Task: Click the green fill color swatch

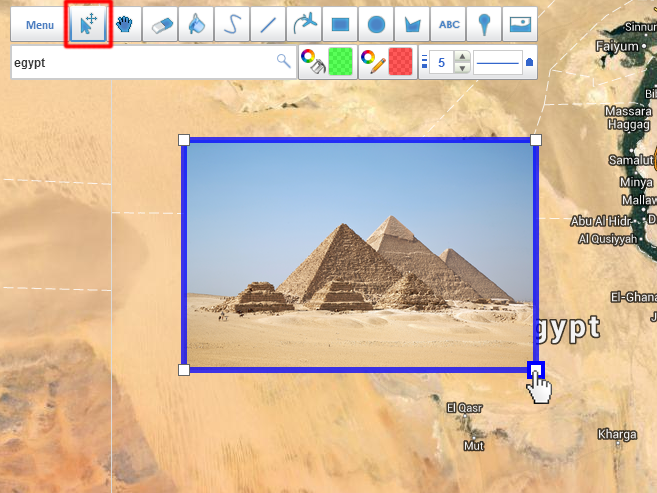Action: click(341, 62)
